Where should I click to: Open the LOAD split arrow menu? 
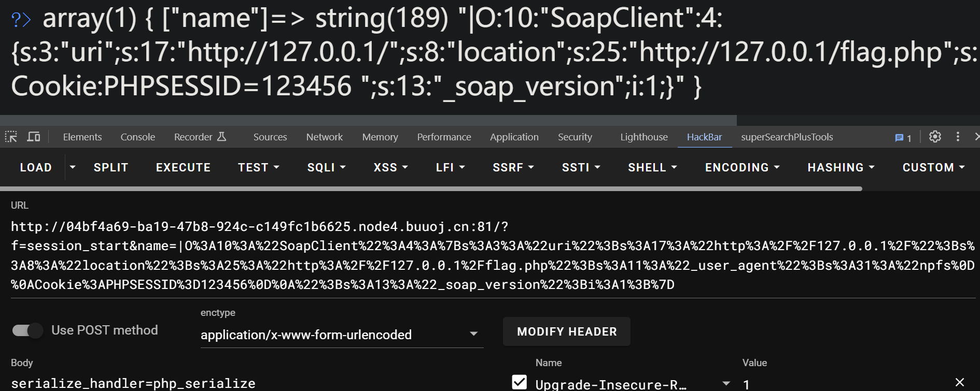[x=73, y=167]
